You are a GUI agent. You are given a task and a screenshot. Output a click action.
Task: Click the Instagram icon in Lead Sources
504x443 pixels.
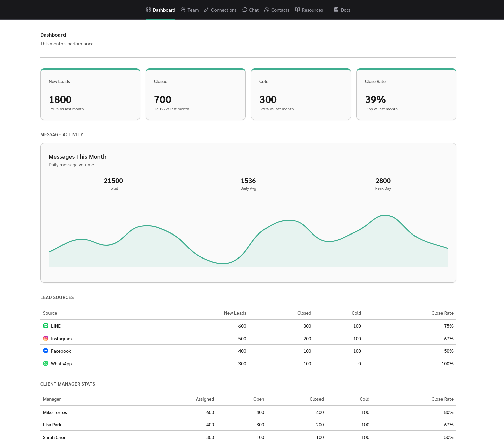coord(46,338)
